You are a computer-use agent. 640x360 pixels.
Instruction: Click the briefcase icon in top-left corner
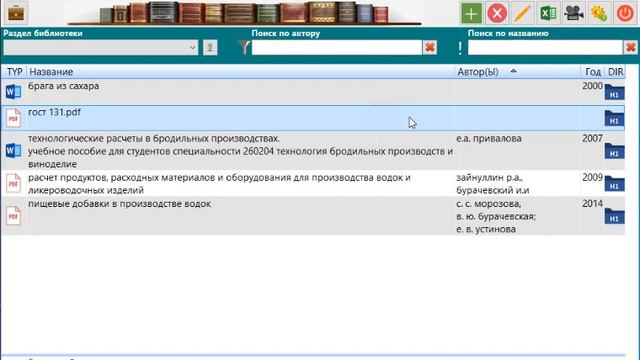(16, 13)
